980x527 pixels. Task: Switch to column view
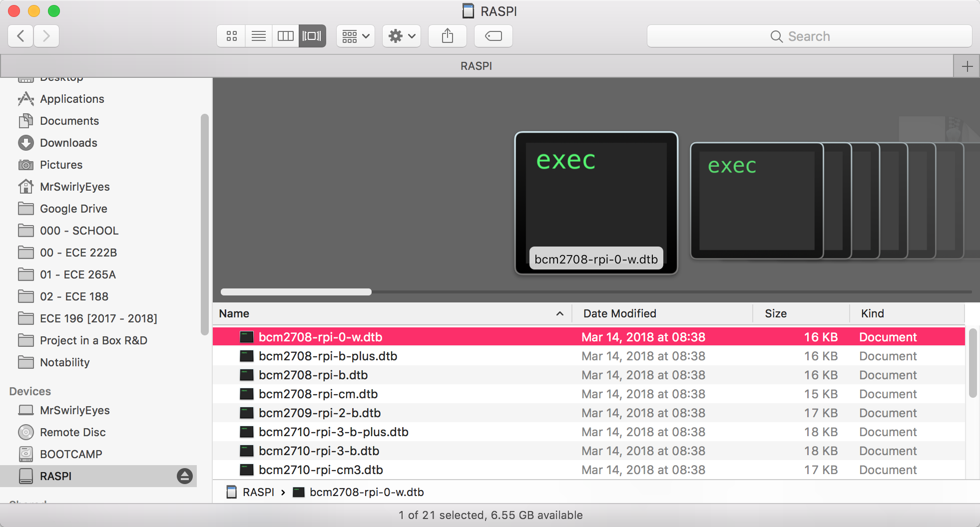(x=285, y=36)
